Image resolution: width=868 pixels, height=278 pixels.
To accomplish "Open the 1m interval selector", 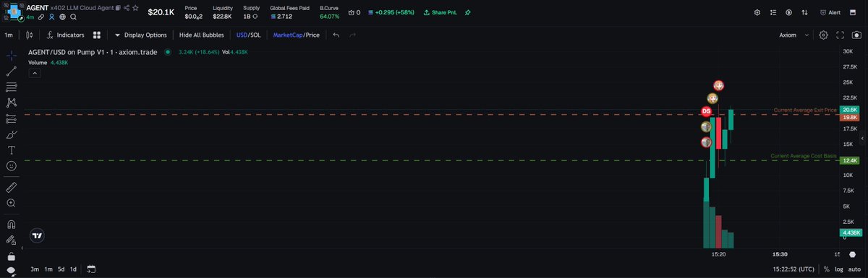I will (x=9, y=35).
